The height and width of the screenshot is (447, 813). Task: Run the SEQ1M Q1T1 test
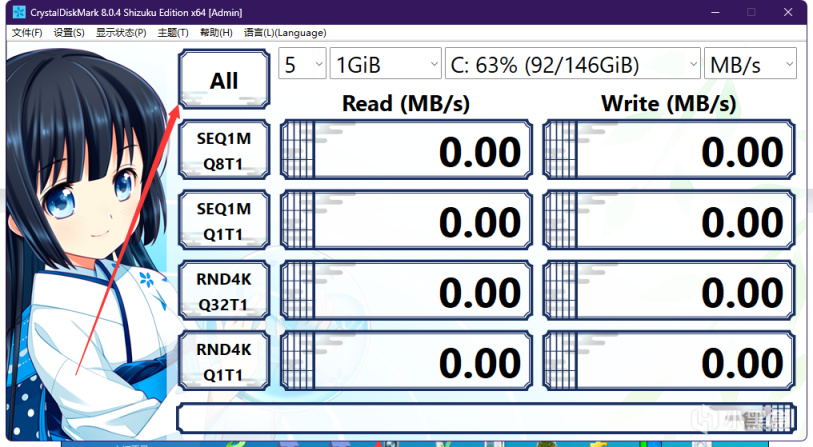coord(224,220)
